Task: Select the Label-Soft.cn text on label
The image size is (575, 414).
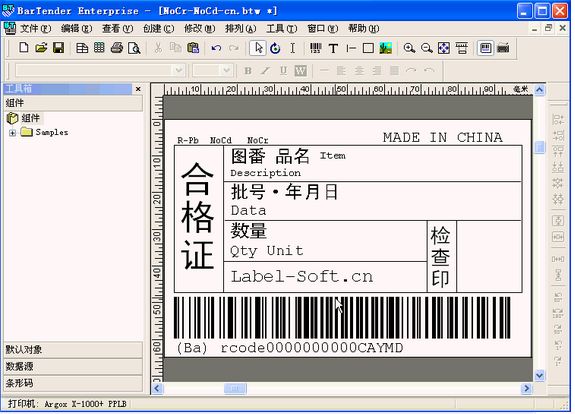Action: (x=302, y=276)
